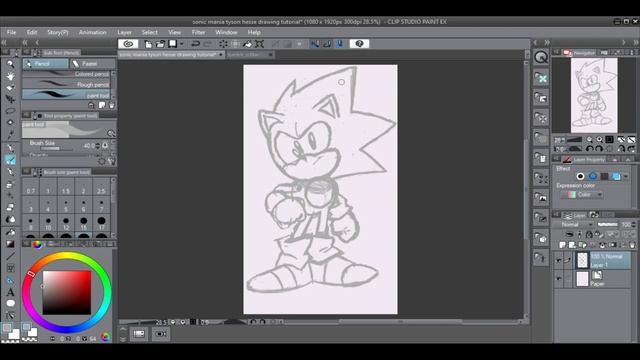The width and height of the screenshot is (640, 360).
Task: Choose brush size preset 10
Action: [48, 223]
